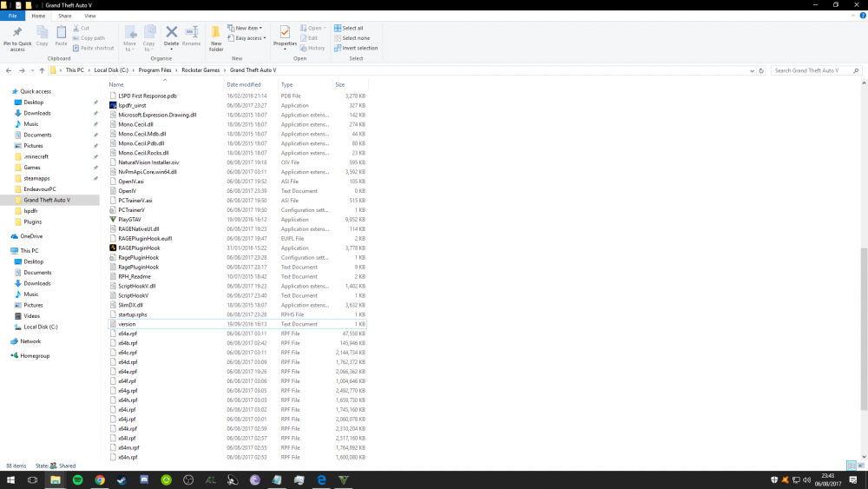Open the New item dropdown
868x489 pixels.
246,28
